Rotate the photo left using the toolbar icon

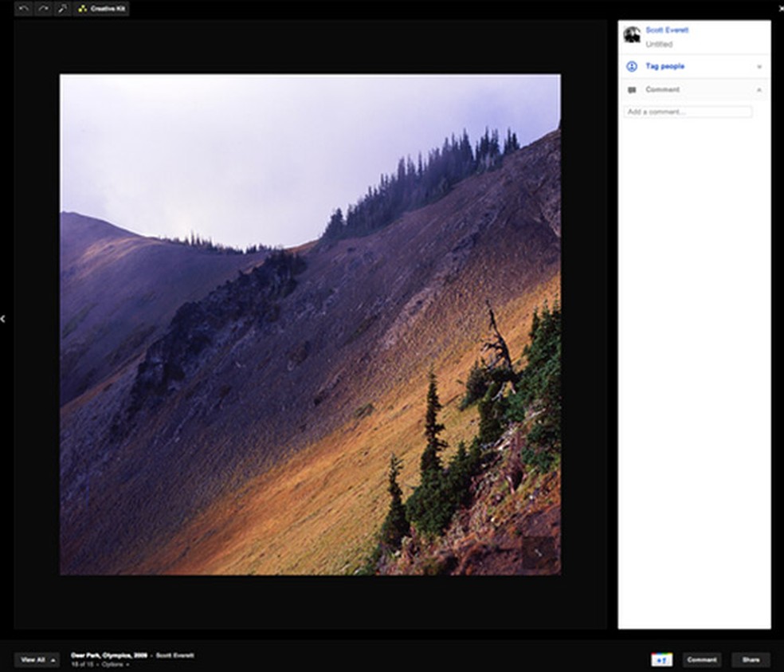23,9
